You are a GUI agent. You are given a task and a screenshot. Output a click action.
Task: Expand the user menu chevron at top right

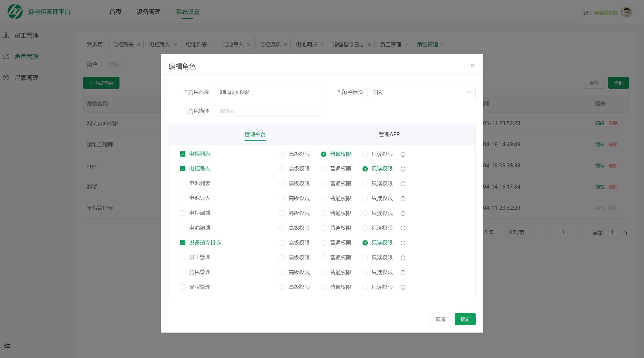pos(637,12)
